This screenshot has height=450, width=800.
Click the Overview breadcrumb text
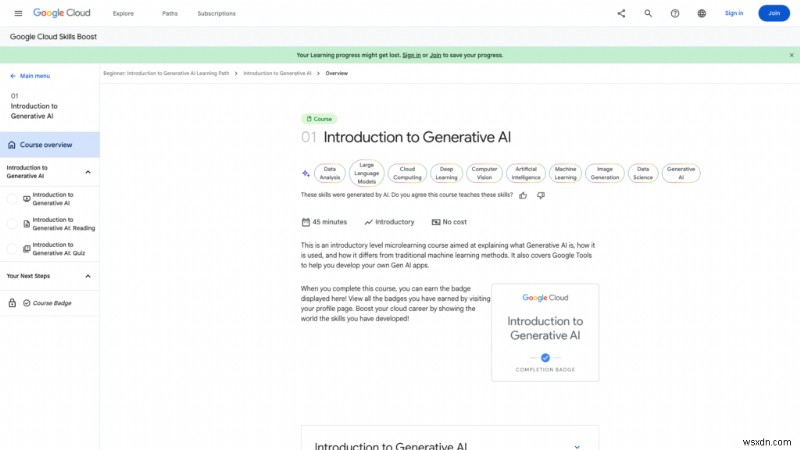(x=337, y=73)
